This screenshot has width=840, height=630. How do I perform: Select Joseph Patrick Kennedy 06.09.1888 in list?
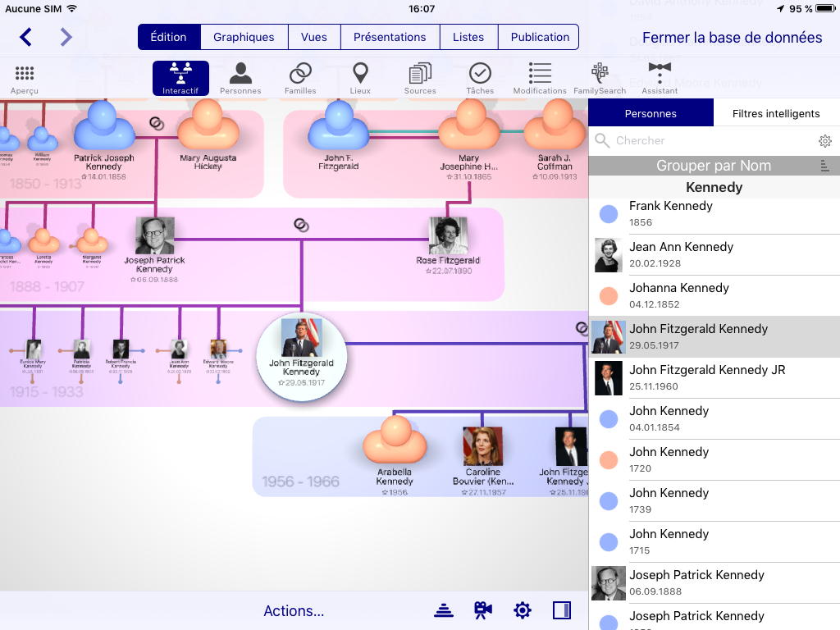point(714,583)
